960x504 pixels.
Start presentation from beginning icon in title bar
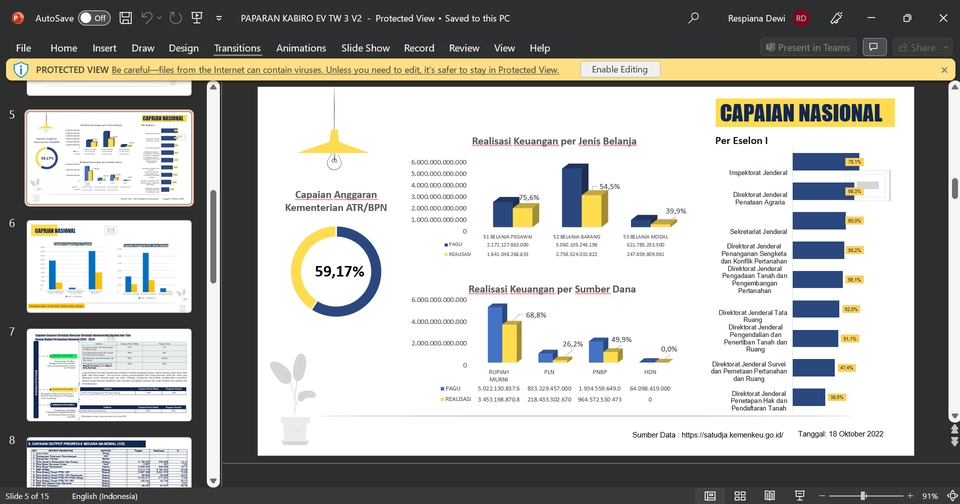[199, 18]
